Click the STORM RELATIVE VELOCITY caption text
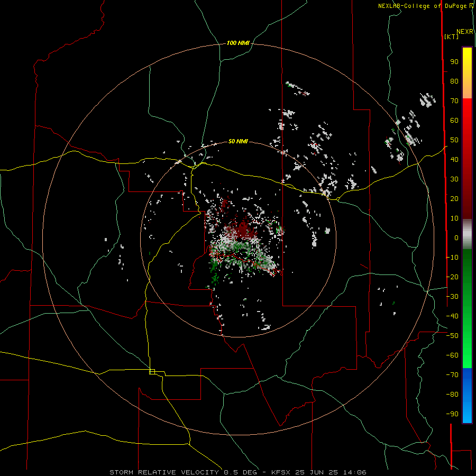The width and height of the screenshot is (476, 476). (x=164, y=472)
